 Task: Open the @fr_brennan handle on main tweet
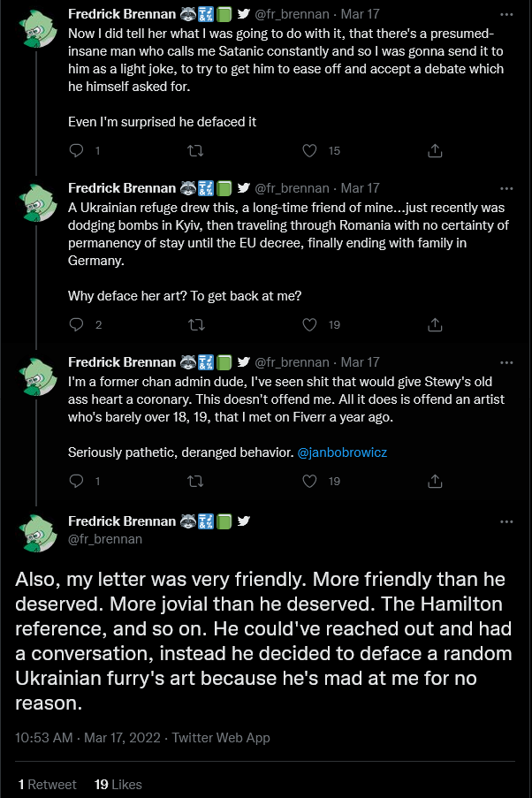105,539
